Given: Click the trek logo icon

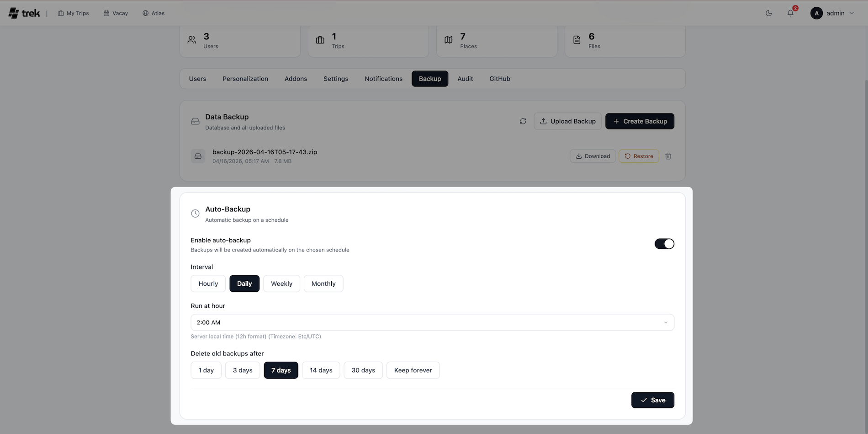Looking at the screenshot, I should pos(14,13).
